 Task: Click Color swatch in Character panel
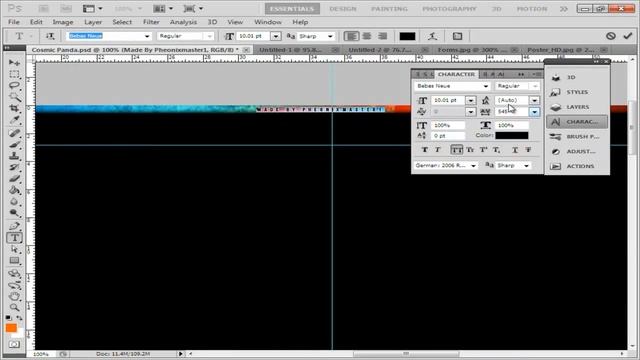(x=511, y=136)
